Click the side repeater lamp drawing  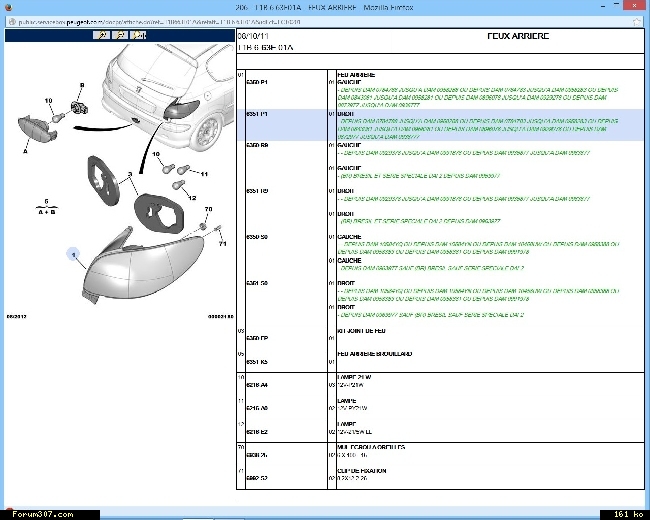click(x=37, y=129)
